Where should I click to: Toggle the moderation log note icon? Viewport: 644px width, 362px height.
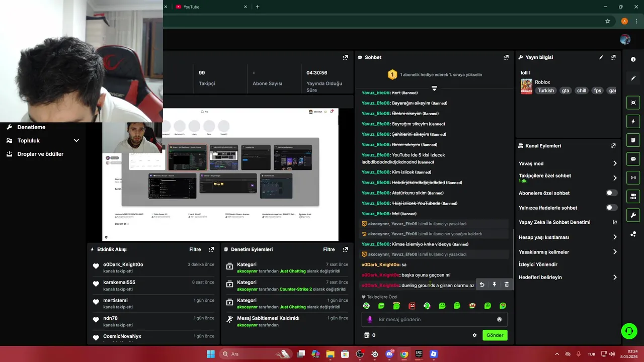633,140
